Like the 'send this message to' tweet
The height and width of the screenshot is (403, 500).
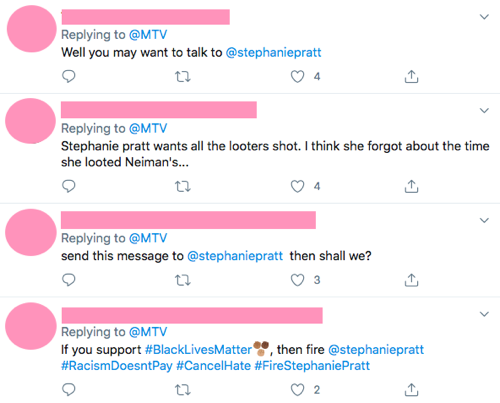point(297,280)
